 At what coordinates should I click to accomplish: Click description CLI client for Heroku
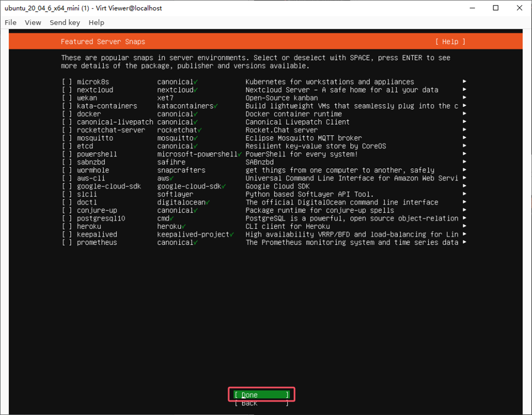tap(288, 227)
